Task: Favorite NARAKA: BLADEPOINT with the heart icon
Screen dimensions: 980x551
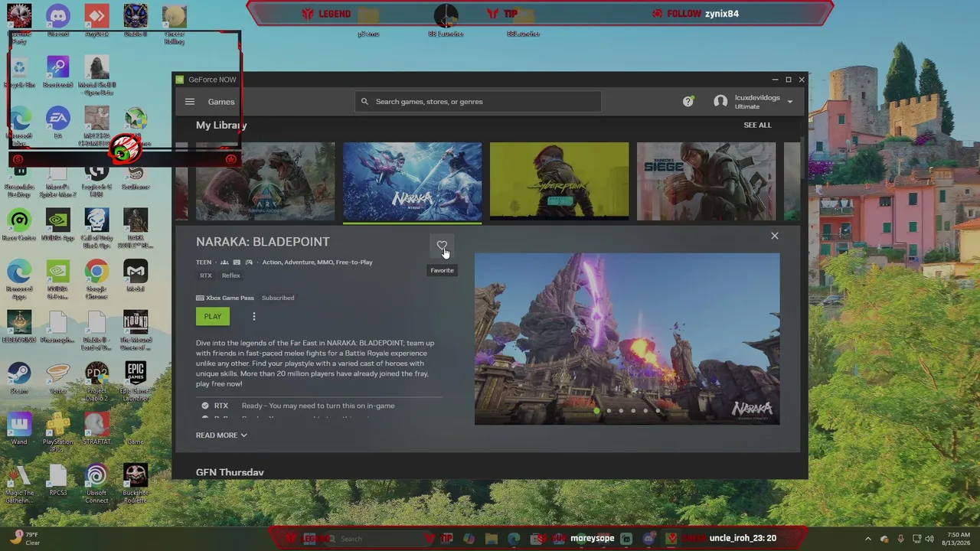Action: [x=442, y=246]
